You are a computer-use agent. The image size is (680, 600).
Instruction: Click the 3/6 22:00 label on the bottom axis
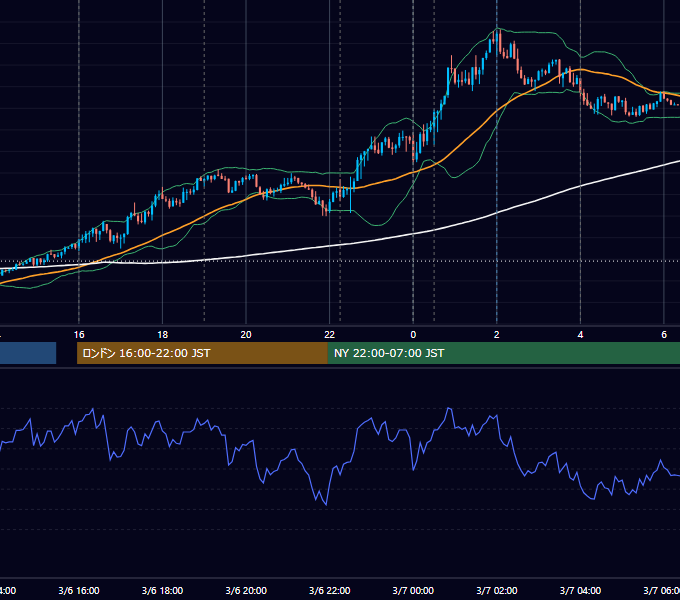point(330,590)
